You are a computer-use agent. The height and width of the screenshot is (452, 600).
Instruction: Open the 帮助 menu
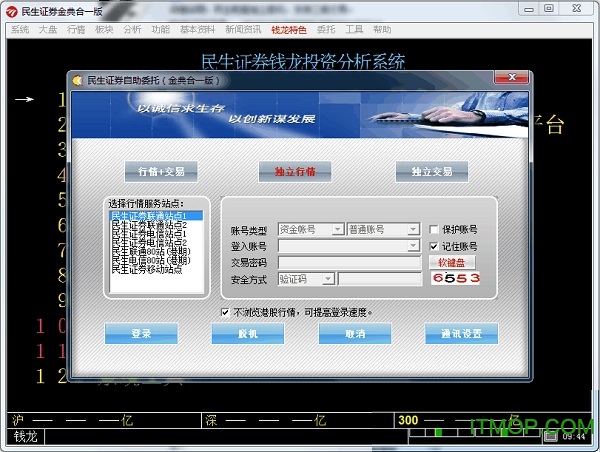pos(382,29)
